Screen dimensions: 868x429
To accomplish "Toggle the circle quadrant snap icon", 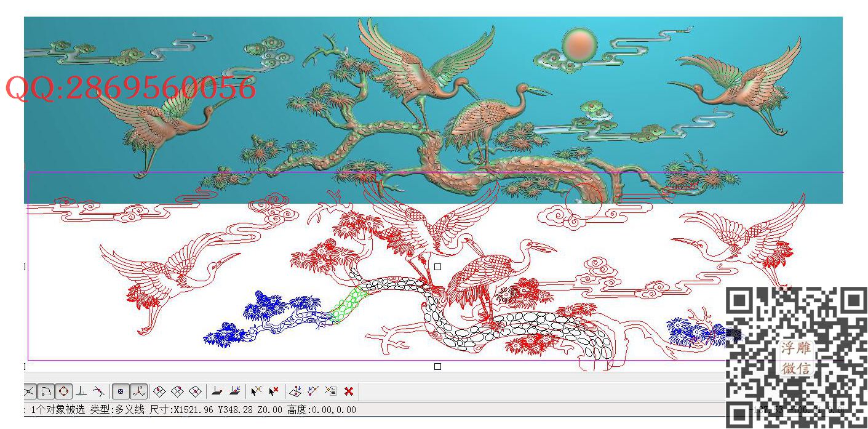I will click(x=63, y=391).
